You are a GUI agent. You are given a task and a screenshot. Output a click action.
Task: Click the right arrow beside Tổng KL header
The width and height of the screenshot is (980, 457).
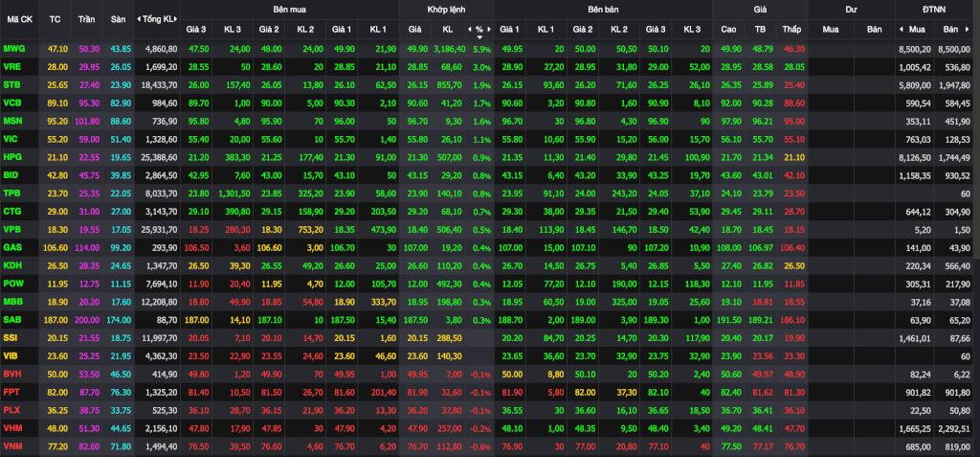[177, 19]
